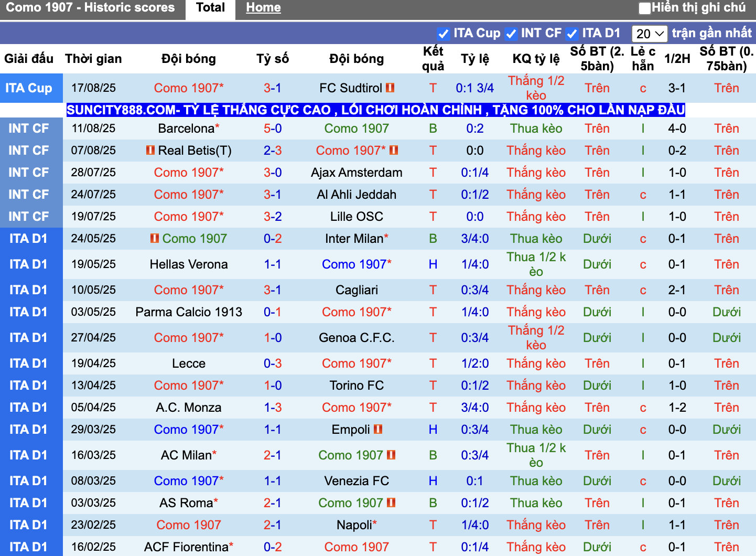Click the 2-3 score of Real Betis match

(273, 151)
